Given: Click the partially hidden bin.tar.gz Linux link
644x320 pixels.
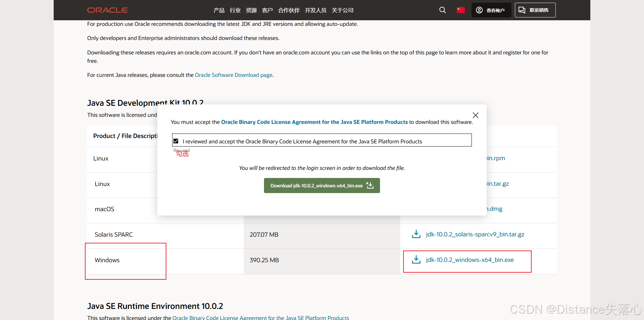Looking at the screenshot, I should tap(498, 184).
